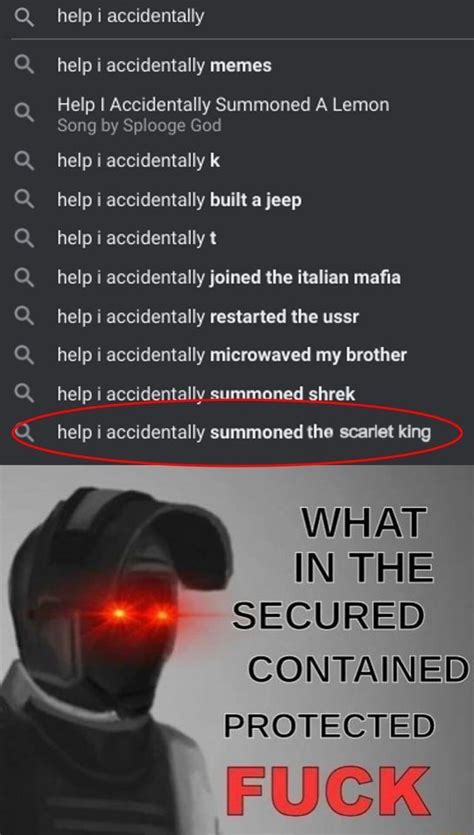The width and height of the screenshot is (474, 835).
Task: Click the search icon next to 'built a jeep'
Action: point(24,200)
